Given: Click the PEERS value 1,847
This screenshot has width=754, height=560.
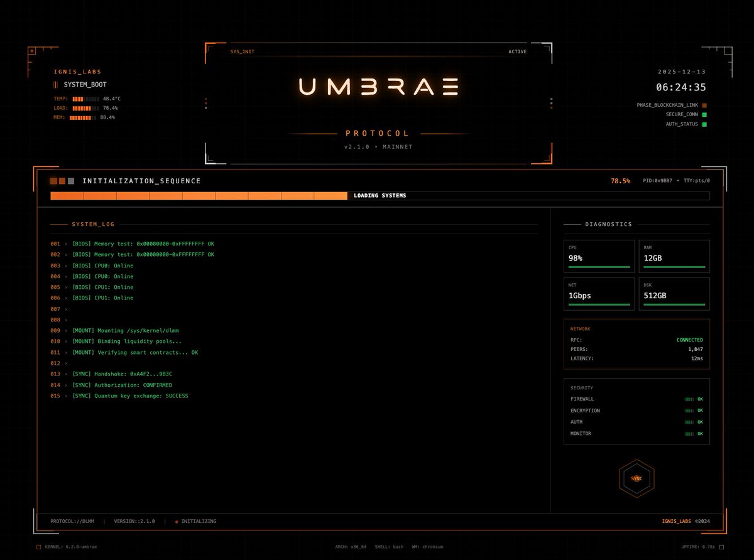Looking at the screenshot, I should (x=696, y=349).
